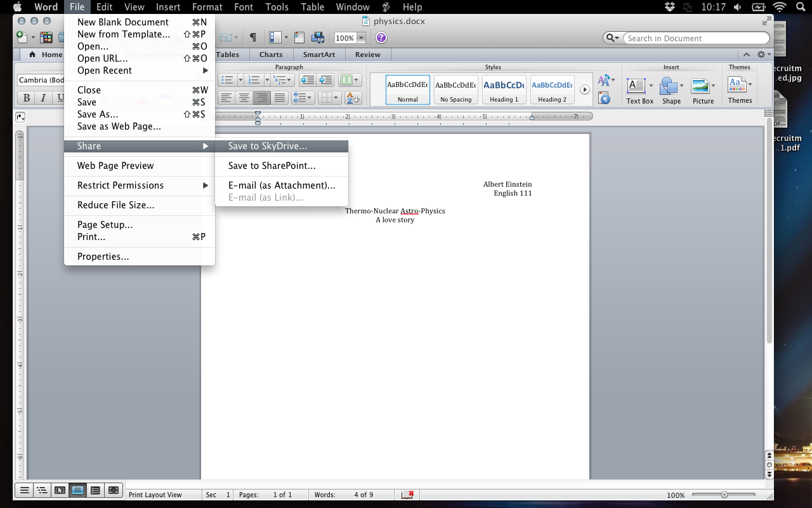Image resolution: width=812 pixels, height=508 pixels.
Task: Open the zoom percentage dropdown
Action: tap(361, 38)
